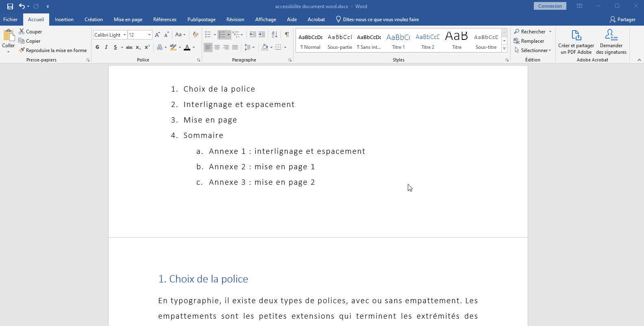Image resolution: width=644 pixels, height=326 pixels.
Task: Apply text highlight color
Action: [173, 47]
